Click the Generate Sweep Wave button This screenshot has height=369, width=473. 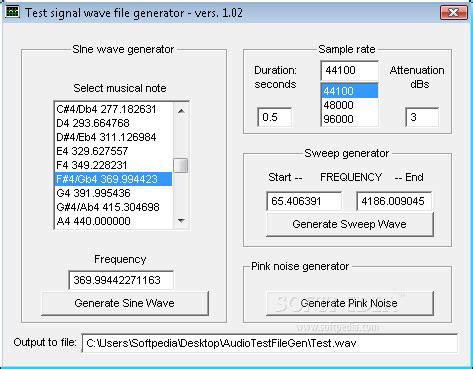350,224
